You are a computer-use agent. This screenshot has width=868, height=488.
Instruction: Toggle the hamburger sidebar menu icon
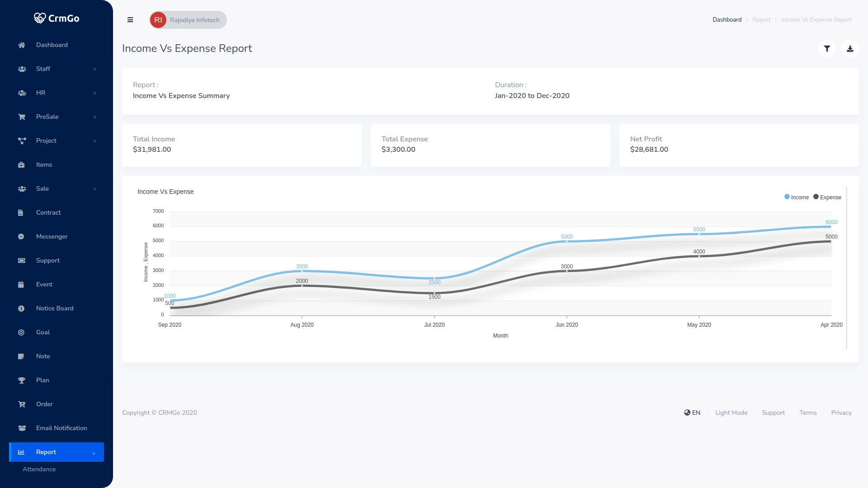click(x=130, y=20)
